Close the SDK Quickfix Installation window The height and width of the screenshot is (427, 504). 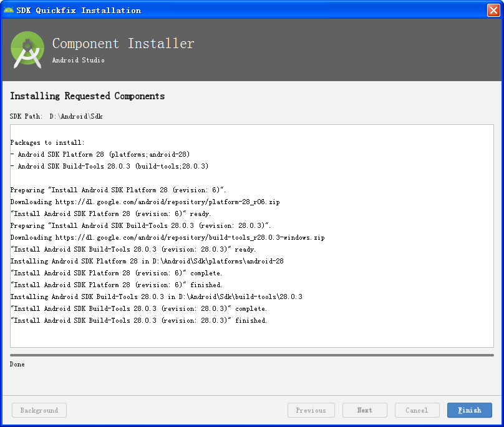[493, 10]
